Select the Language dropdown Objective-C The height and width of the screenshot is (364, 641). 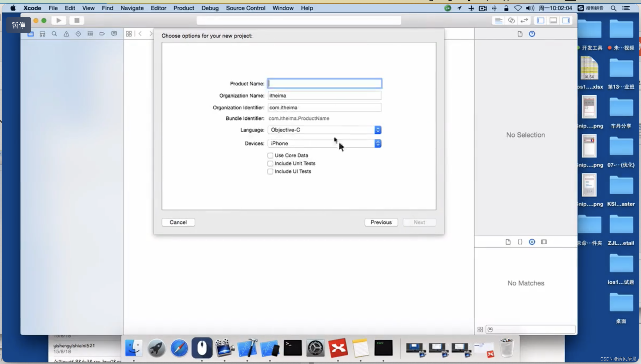click(x=324, y=129)
